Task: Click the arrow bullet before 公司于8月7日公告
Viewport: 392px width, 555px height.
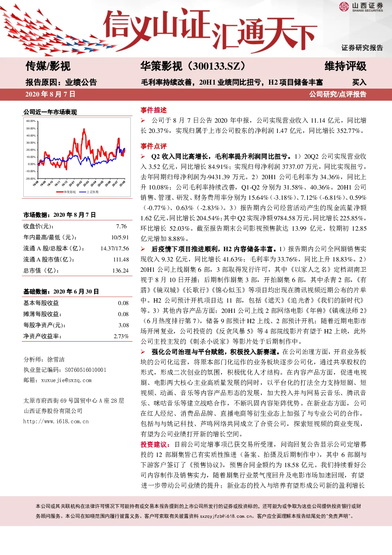Action: (x=143, y=121)
